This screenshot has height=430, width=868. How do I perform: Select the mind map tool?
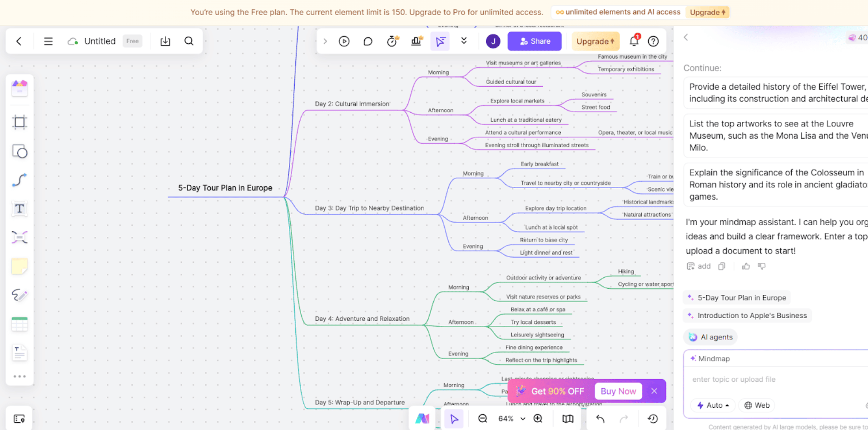20,237
